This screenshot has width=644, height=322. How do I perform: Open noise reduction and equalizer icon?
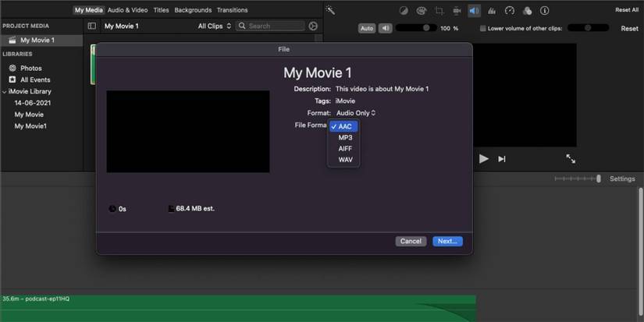click(492, 11)
